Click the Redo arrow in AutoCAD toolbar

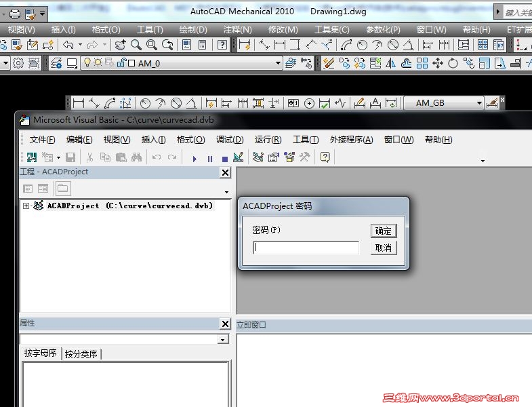[x=92, y=45]
